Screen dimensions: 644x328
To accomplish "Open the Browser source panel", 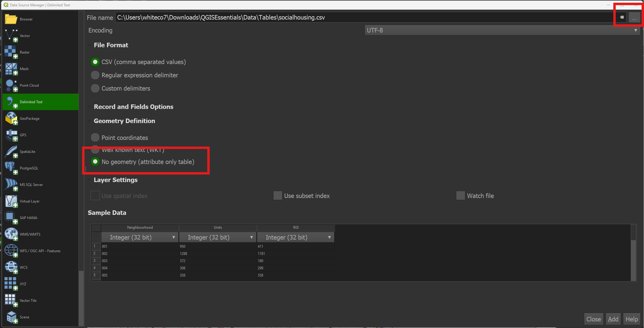I will [x=11, y=19].
